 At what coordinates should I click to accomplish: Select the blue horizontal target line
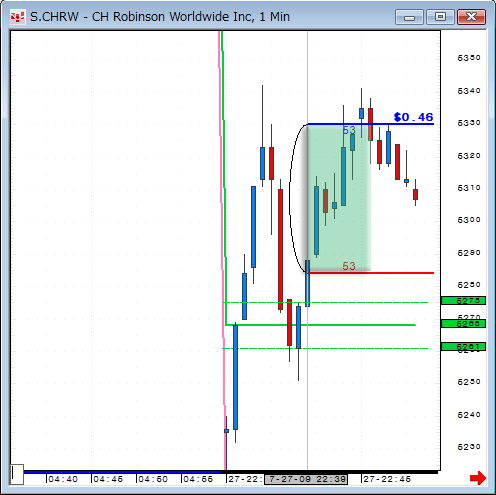coord(370,124)
